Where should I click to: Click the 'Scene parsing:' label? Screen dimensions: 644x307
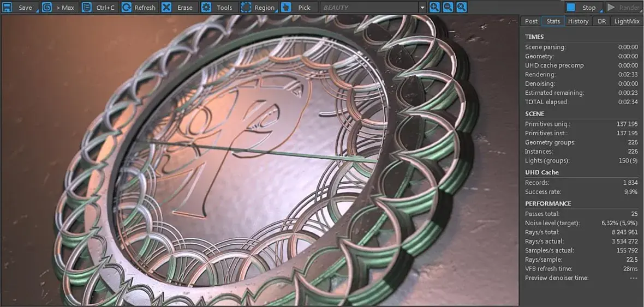pyautogui.click(x=545, y=47)
